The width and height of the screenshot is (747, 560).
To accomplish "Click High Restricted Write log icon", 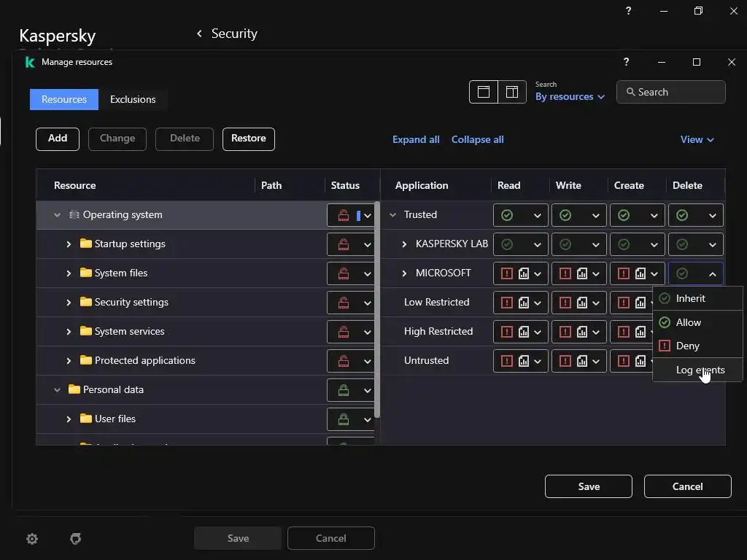I will 581,332.
